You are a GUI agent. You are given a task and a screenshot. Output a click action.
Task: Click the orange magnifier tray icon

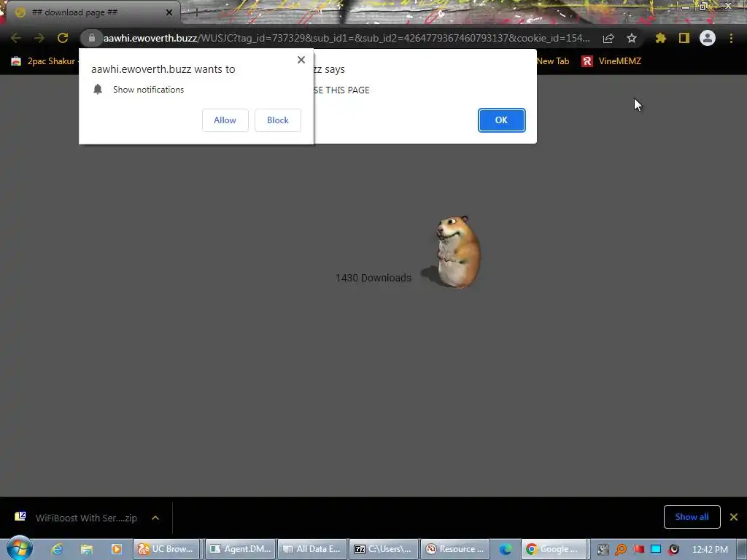point(621,549)
